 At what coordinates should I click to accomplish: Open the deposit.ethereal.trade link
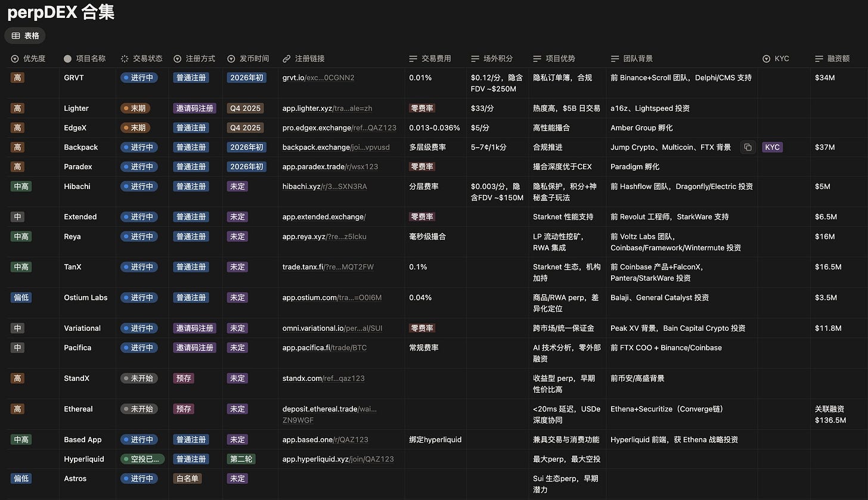point(330,414)
